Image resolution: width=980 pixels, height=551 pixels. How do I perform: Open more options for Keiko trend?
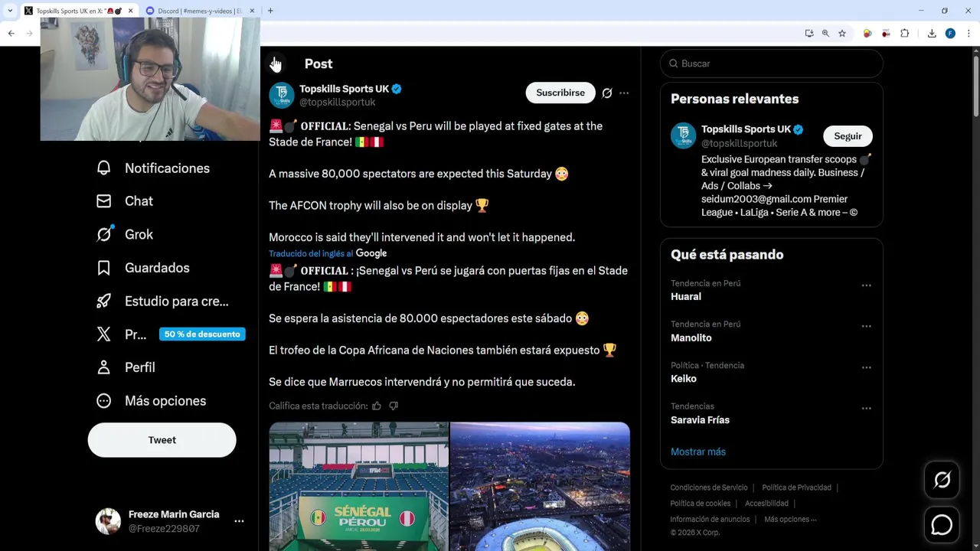tap(866, 367)
